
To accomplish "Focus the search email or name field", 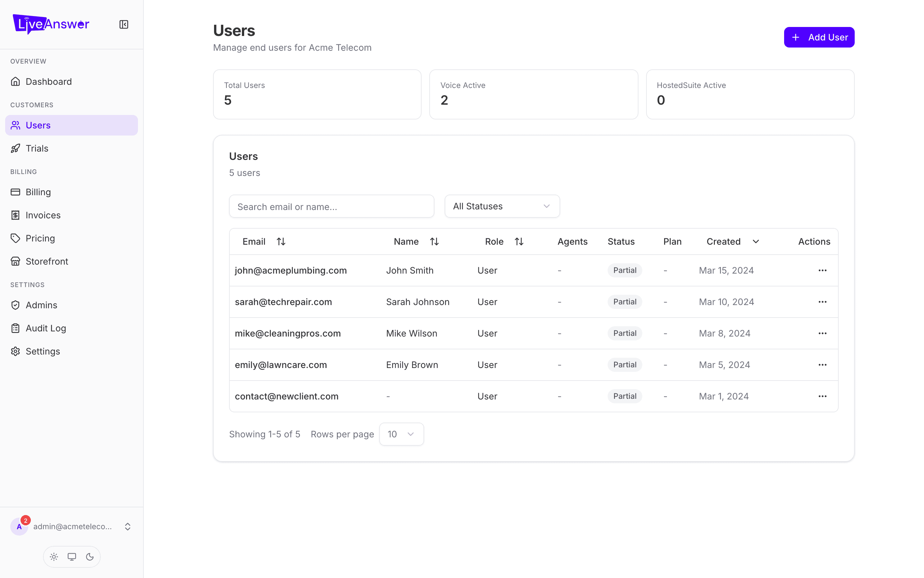I will pos(331,206).
